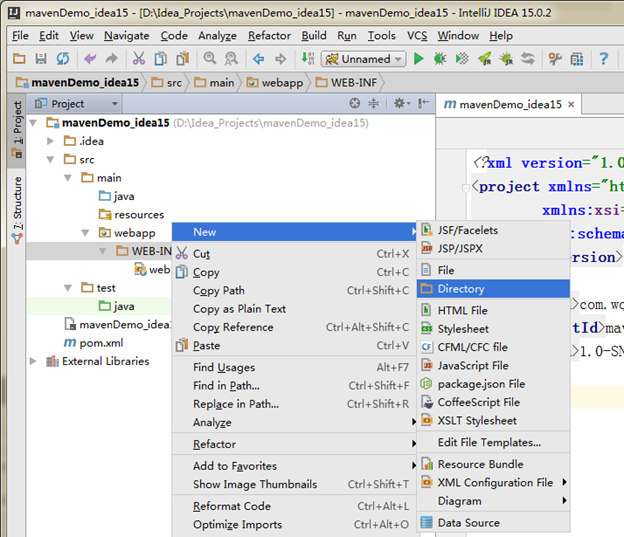Click the Synchronize refresh icon in toolbar
The width and height of the screenshot is (624, 537).
click(63, 59)
